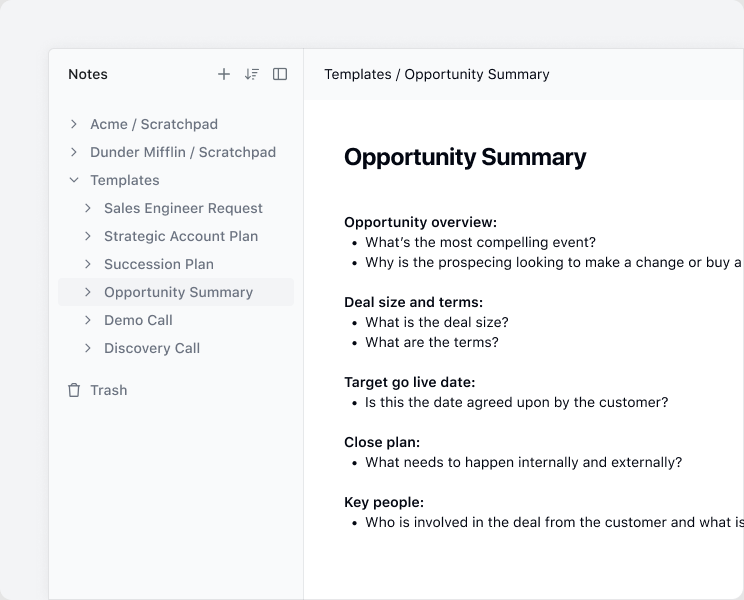Image resolution: width=744 pixels, height=600 pixels.
Task: Open the Acme / Scratchpad note
Action: pyautogui.click(x=154, y=124)
